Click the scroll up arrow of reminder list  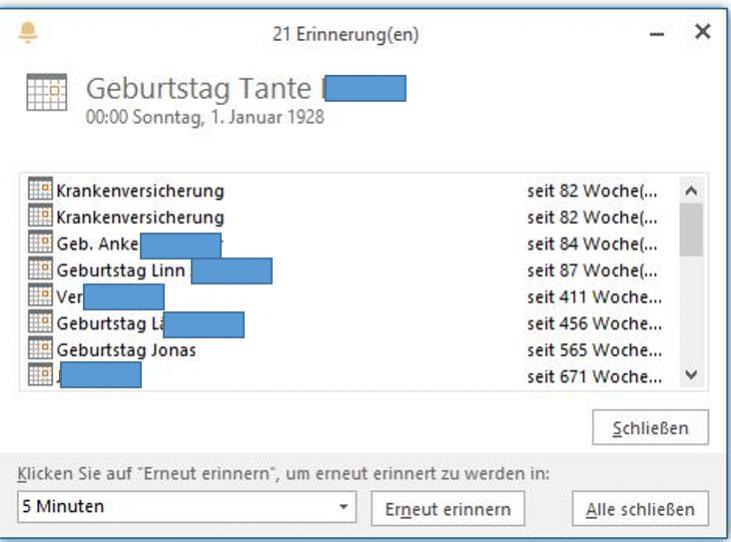691,190
